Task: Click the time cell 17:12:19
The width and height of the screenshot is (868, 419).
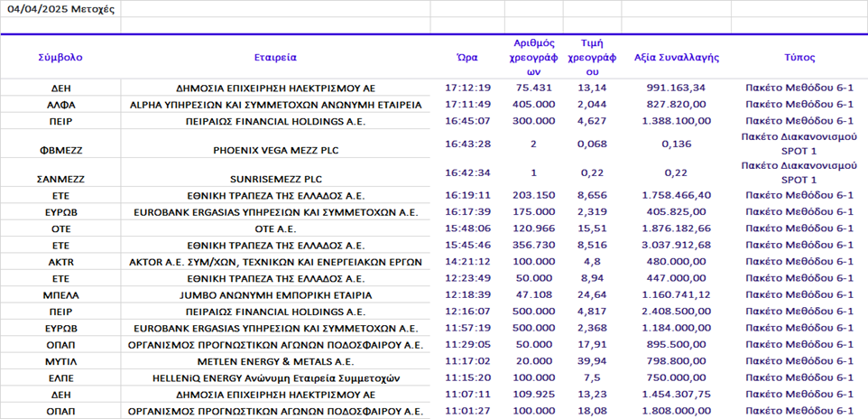Action: (x=467, y=88)
